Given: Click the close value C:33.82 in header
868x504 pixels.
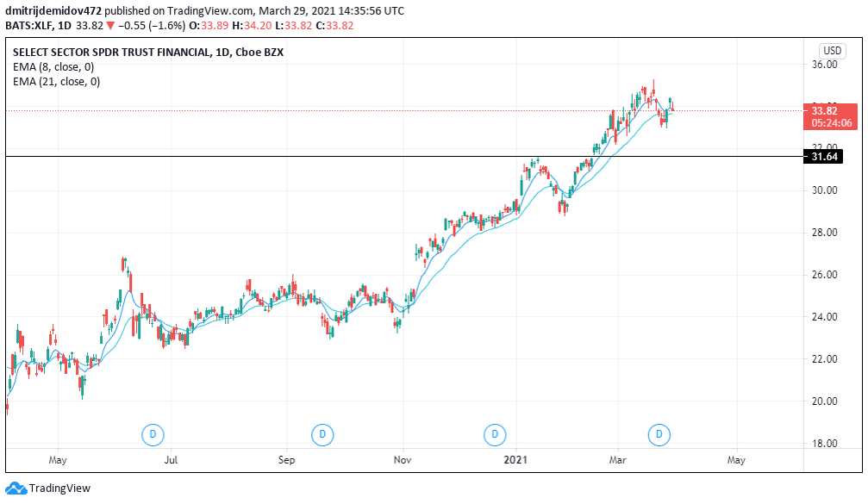Looking at the screenshot, I should pos(334,26).
